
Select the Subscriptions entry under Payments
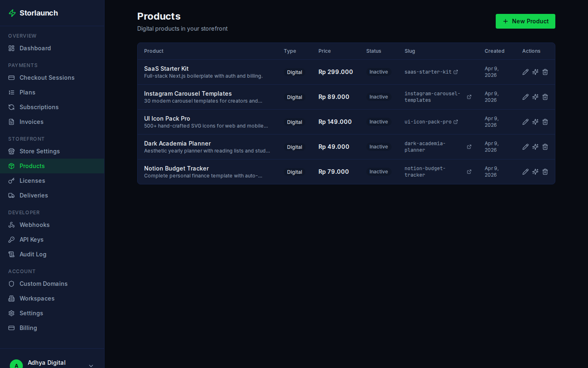(x=39, y=107)
